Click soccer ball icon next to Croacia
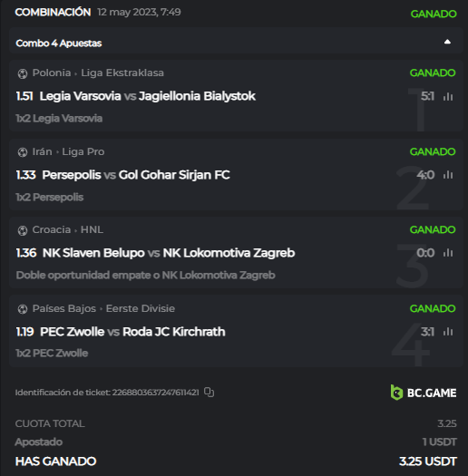This screenshot has height=476, width=468. 23,230
